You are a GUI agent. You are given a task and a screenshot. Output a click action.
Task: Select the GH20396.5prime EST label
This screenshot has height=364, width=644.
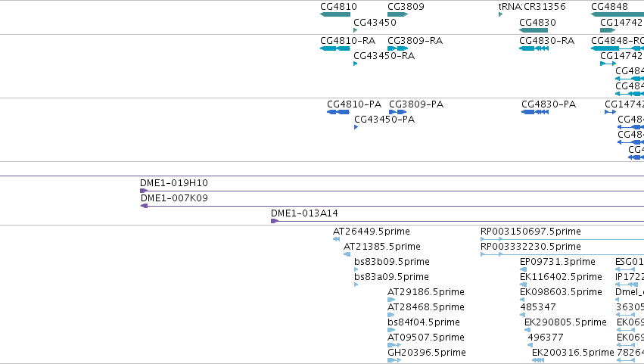[x=427, y=353]
